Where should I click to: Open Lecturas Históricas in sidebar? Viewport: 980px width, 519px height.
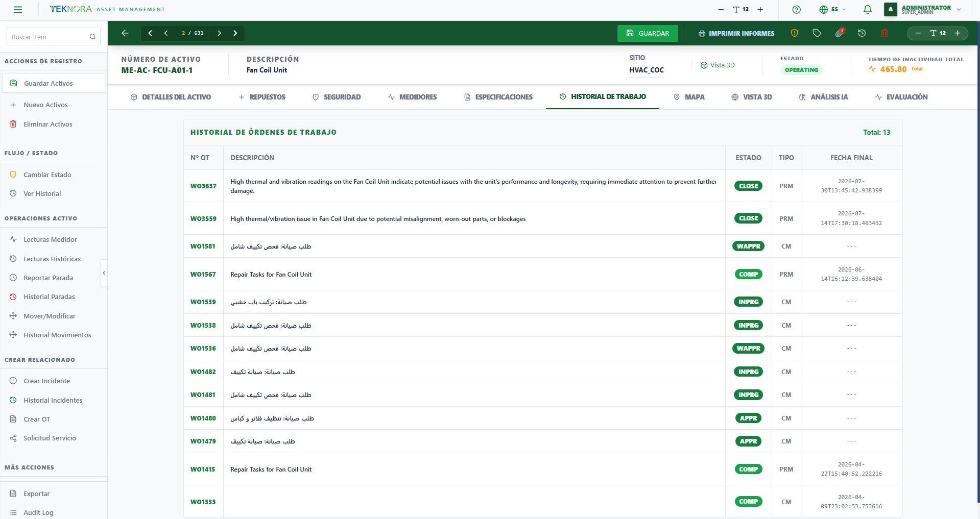click(x=54, y=259)
